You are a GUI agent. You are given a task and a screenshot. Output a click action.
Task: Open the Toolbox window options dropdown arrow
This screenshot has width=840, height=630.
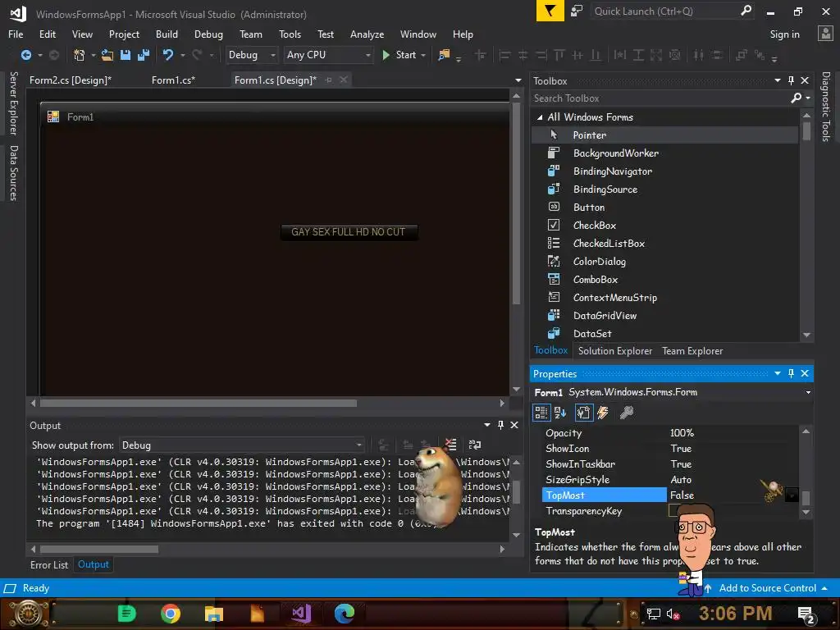[x=778, y=80]
